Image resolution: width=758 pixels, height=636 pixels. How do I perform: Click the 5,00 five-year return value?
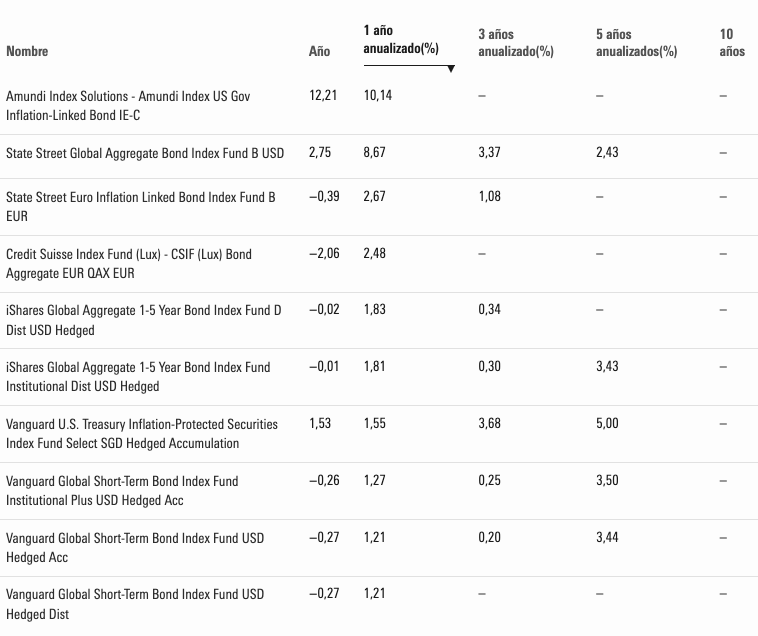(607, 424)
